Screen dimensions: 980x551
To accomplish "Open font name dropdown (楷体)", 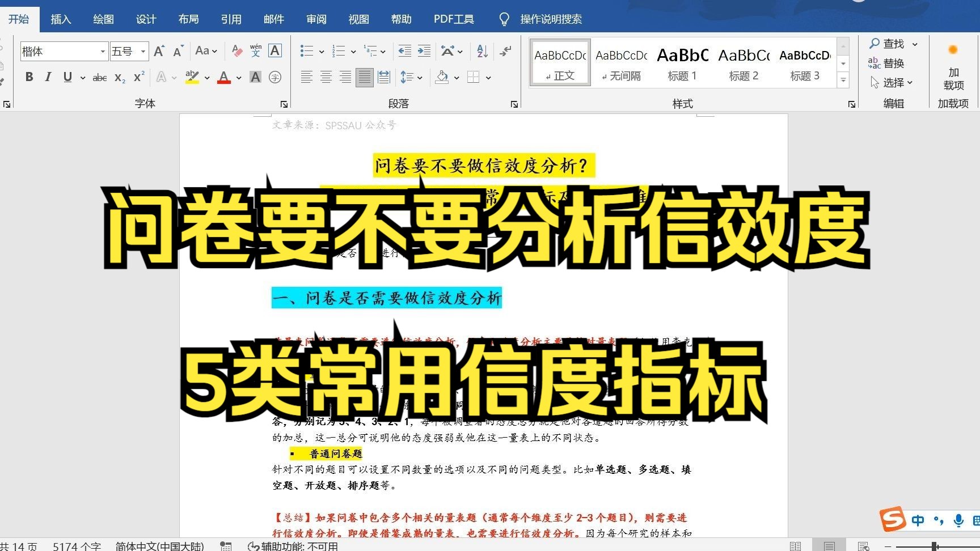I will [103, 52].
